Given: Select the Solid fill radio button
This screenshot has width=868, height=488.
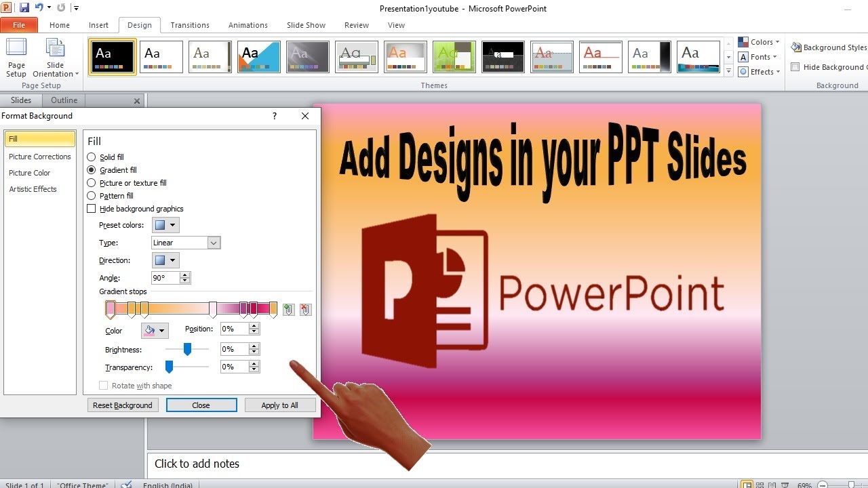Looking at the screenshot, I should [92, 157].
